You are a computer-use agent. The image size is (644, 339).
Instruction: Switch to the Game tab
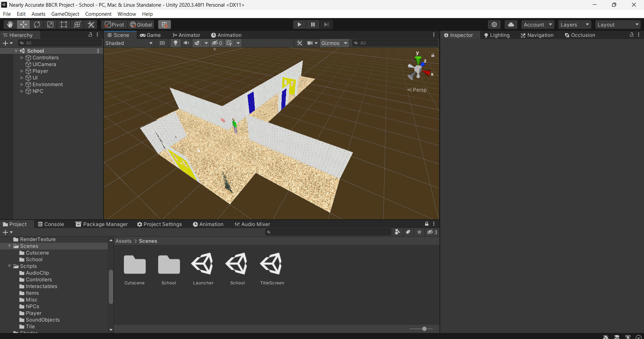tap(150, 35)
